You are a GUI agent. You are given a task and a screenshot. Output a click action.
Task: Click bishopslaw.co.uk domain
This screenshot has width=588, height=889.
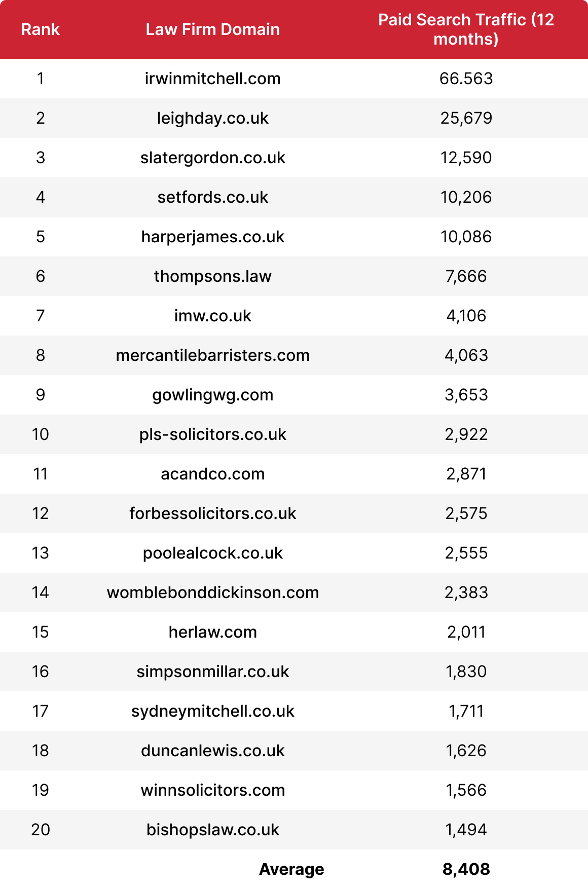[x=213, y=830]
